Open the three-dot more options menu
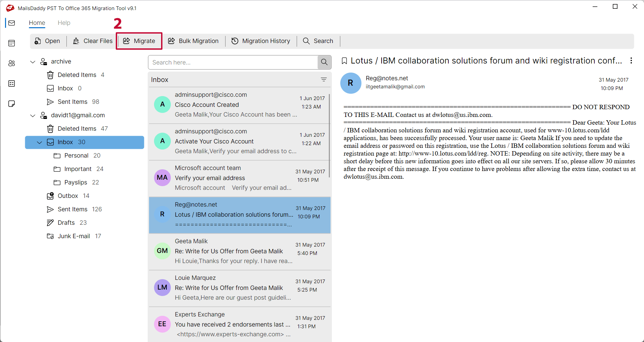 pos(631,61)
